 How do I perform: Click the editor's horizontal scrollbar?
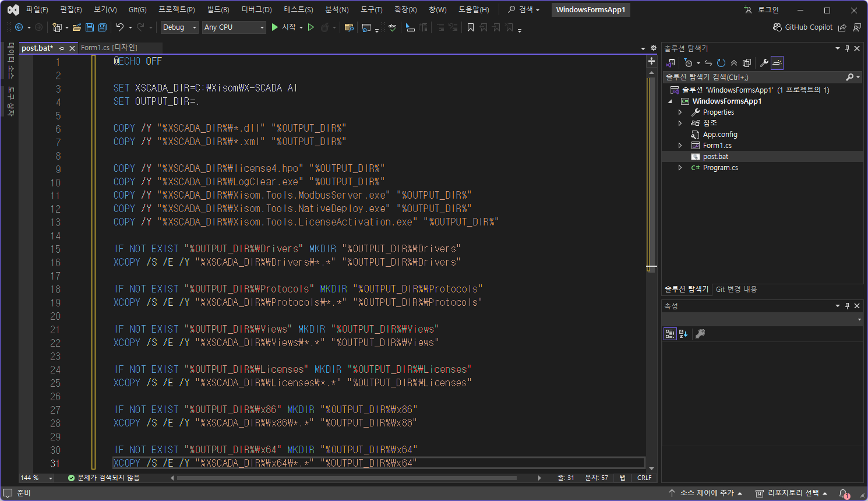347,478
